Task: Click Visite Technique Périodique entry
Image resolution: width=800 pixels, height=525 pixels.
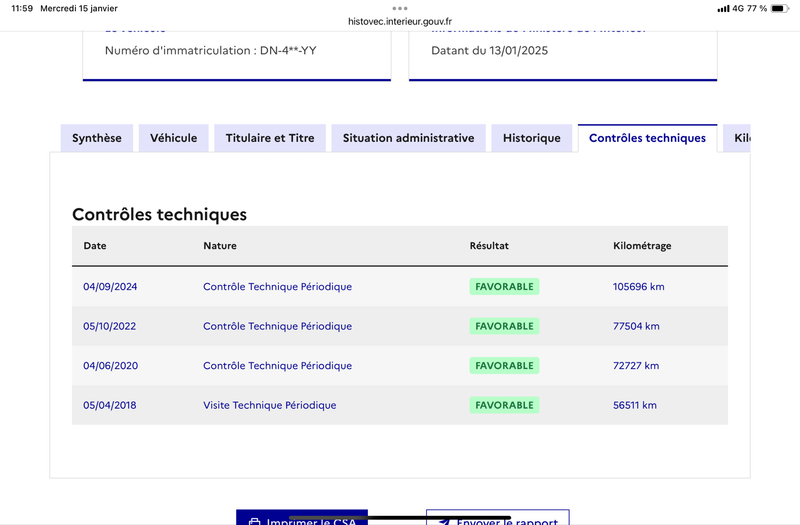Action: coord(269,405)
